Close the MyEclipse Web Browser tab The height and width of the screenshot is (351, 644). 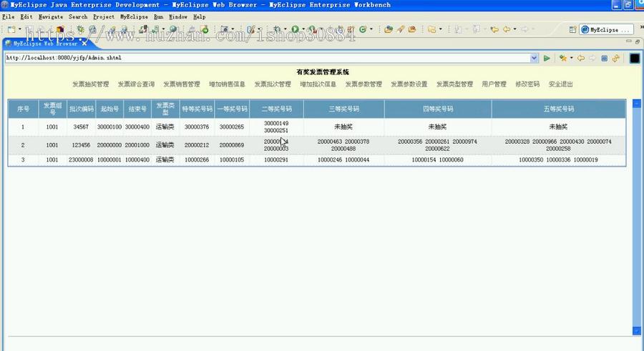click(84, 43)
